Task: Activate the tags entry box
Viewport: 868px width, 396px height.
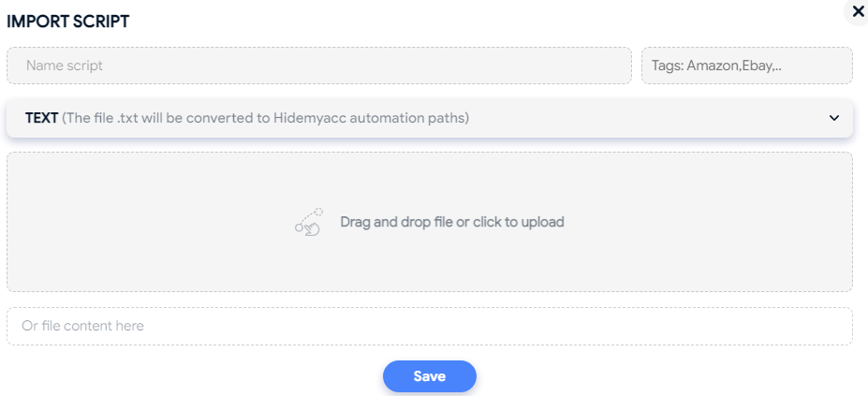Action: click(x=747, y=66)
